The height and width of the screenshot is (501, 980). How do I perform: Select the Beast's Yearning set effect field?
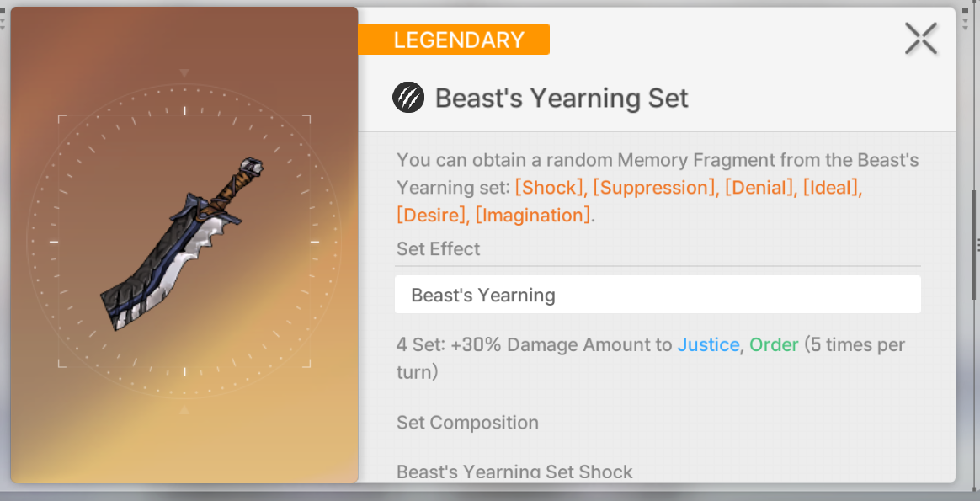(x=657, y=295)
